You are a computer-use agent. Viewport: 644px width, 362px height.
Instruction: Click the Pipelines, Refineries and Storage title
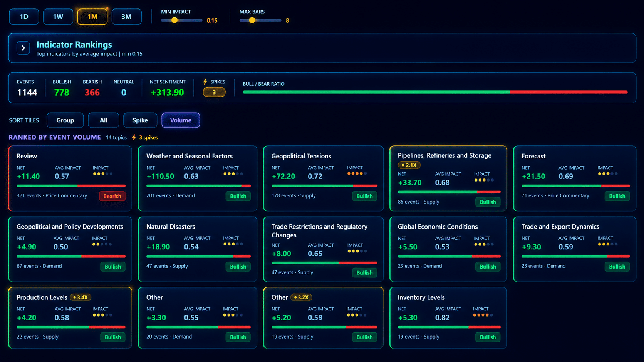pyautogui.click(x=444, y=155)
